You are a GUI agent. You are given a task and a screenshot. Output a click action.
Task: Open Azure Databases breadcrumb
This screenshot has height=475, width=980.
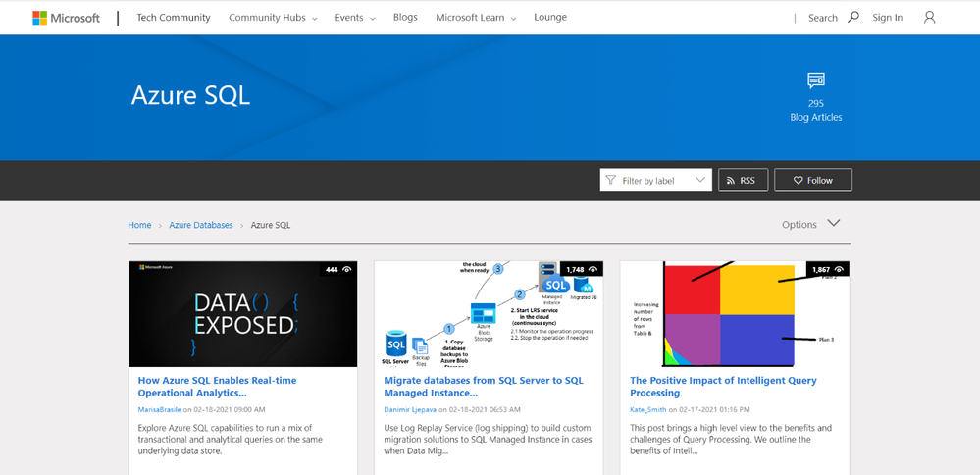[201, 225]
